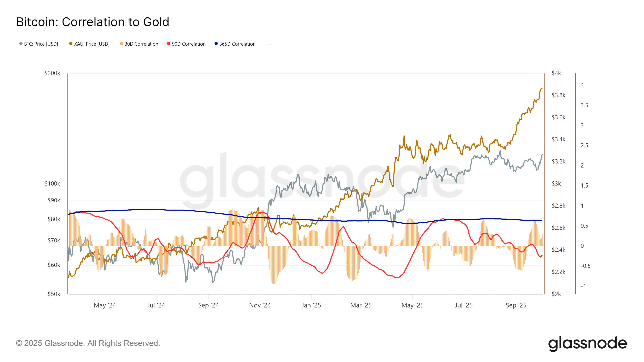644x362 pixels.
Task: Click the Bitcoin: Correlation to Gold title
Action: click(x=93, y=22)
